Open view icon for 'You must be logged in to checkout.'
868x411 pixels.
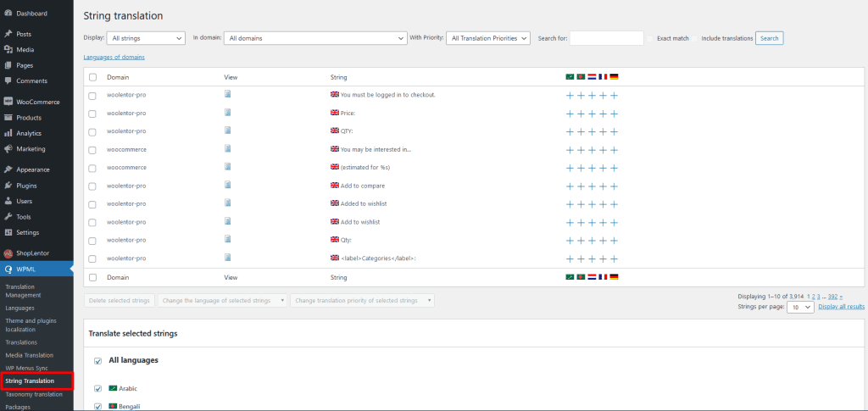pyautogui.click(x=227, y=94)
